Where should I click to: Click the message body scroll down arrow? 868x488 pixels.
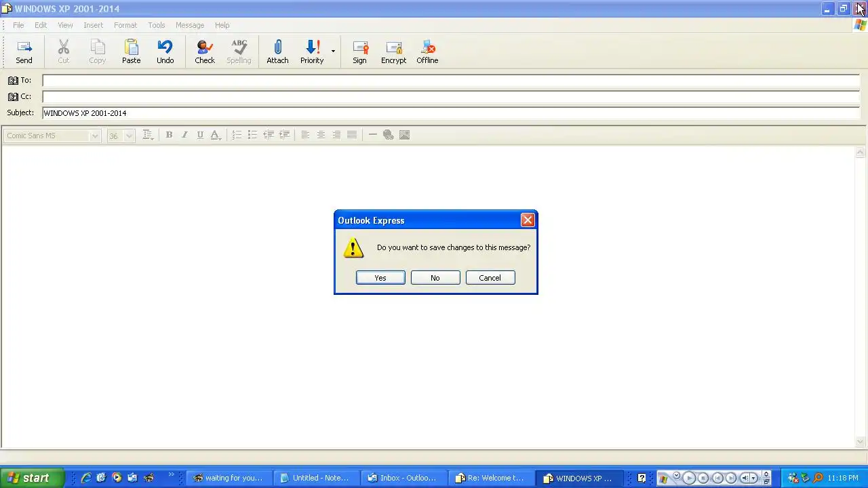coord(861,442)
